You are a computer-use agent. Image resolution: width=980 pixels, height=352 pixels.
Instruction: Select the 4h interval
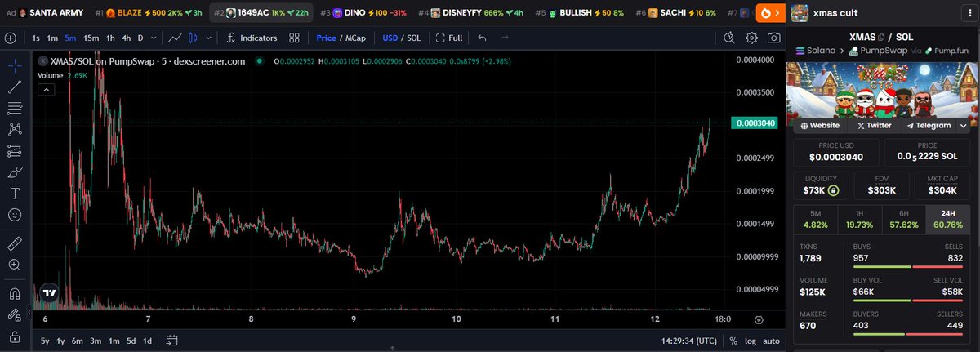coord(126,38)
